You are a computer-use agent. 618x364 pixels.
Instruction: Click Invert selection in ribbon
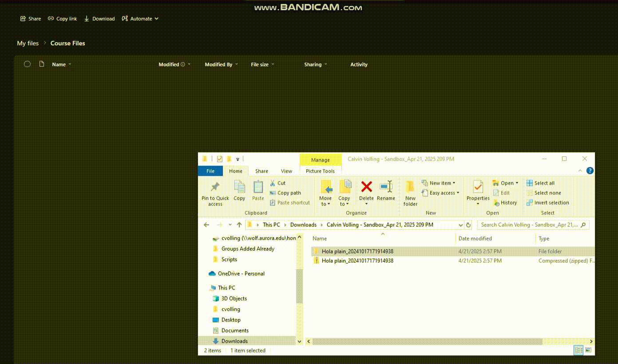tap(547, 202)
